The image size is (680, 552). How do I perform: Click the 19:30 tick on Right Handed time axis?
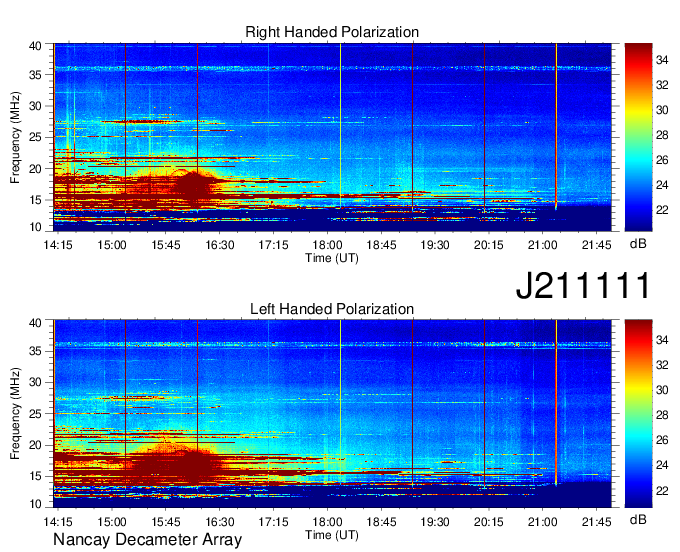(x=435, y=245)
